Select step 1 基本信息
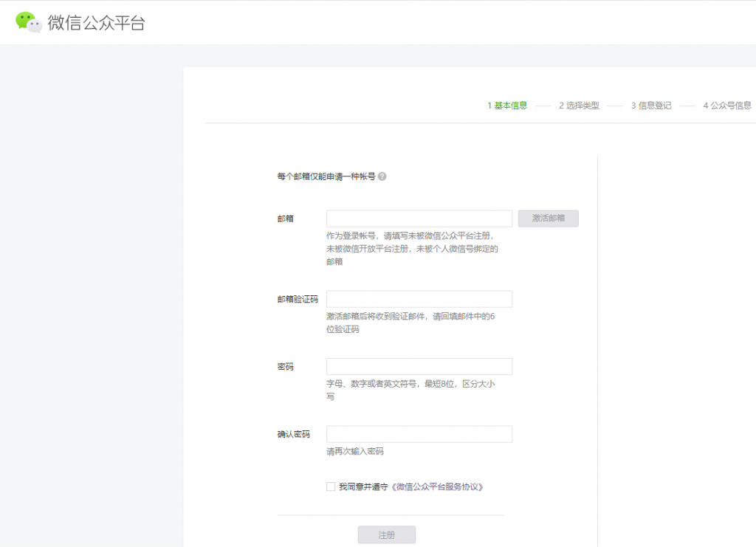The image size is (756, 547). [507, 106]
